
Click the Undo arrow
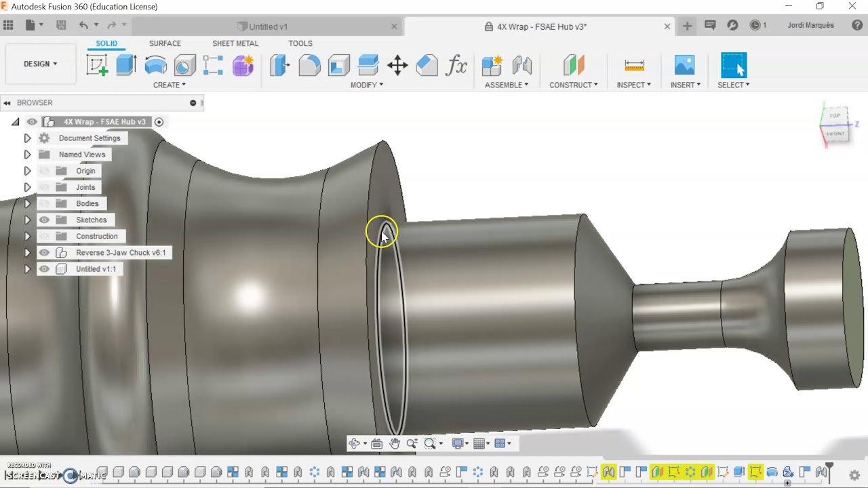(x=83, y=25)
